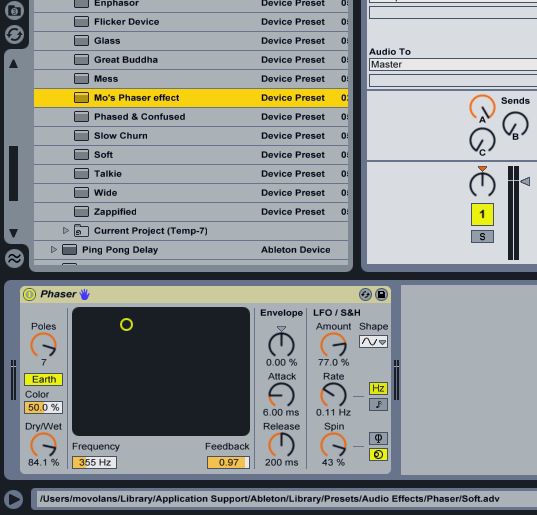Click the Color 50.0 % field

click(x=43, y=407)
